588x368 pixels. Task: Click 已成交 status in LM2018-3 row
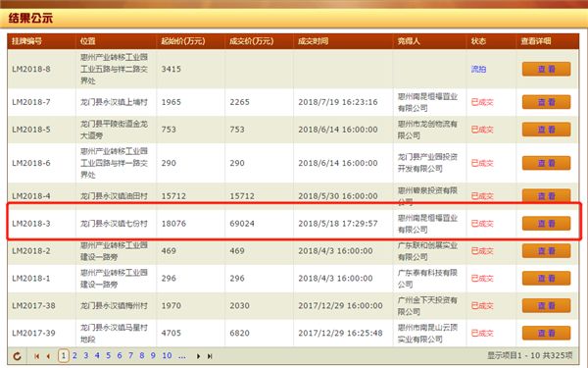point(482,224)
